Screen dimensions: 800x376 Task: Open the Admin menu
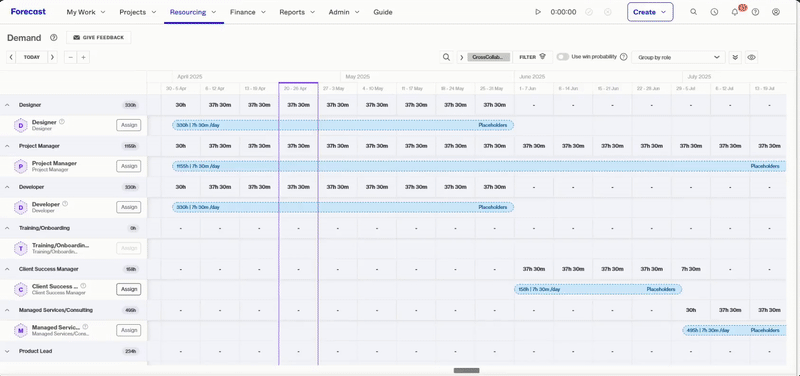[x=344, y=12]
